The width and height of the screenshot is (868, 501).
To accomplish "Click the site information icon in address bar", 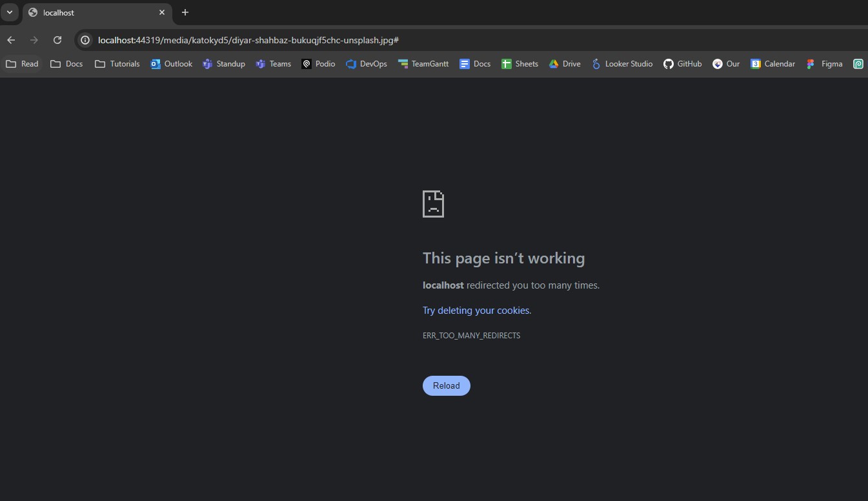I will pyautogui.click(x=85, y=40).
